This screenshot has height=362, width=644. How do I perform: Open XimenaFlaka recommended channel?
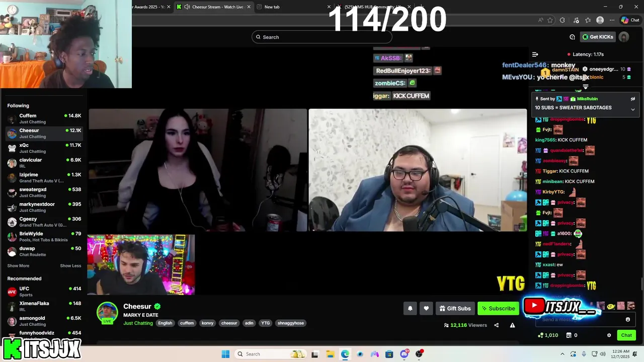coord(44,306)
